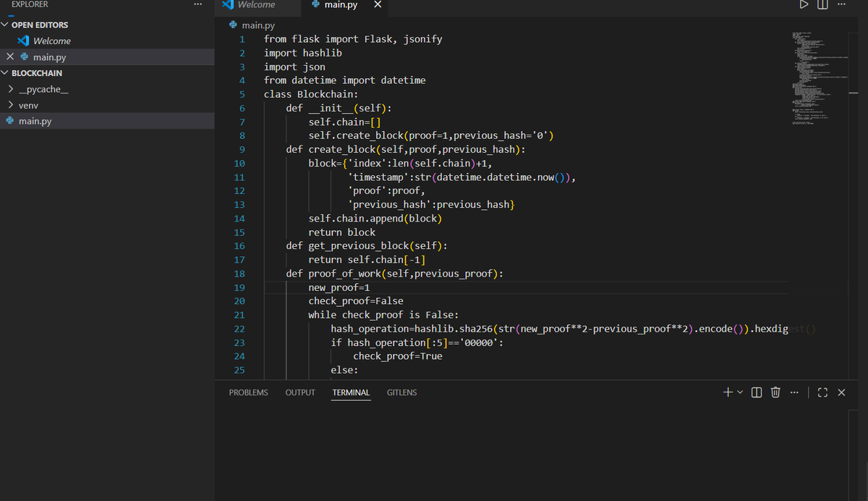
Task: Click the 'def proof_of_work' definition line
Action: coord(395,274)
